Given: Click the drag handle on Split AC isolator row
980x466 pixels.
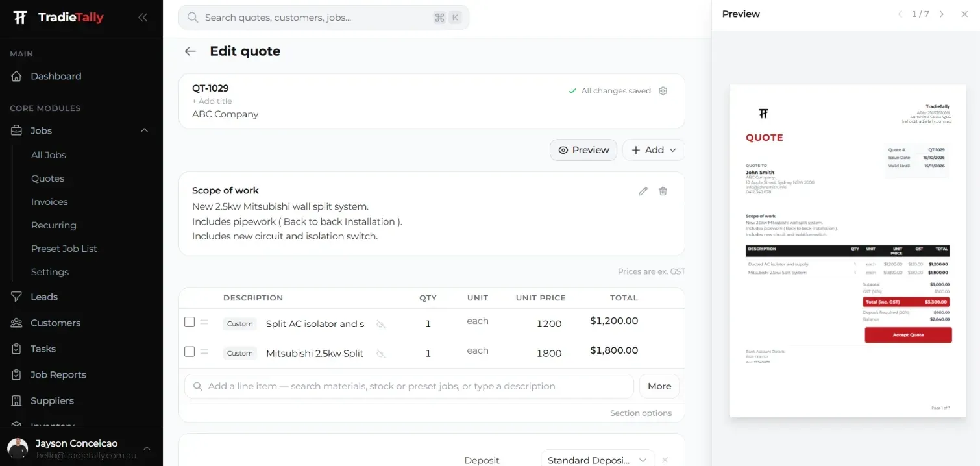Looking at the screenshot, I should 204,322.
